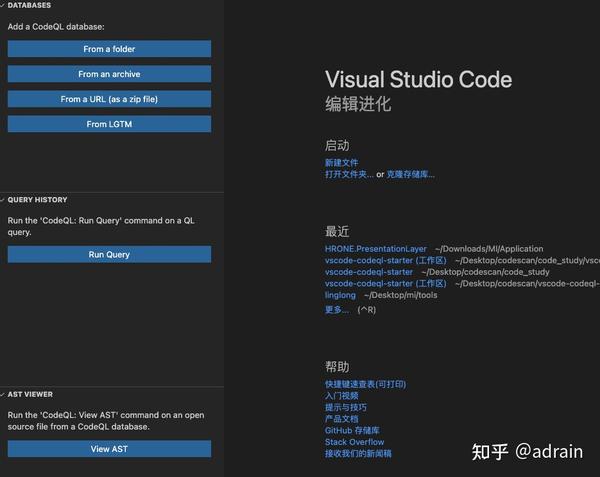Select the 帮助 section heading
This screenshot has height=477, width=600.
coord(337,367)
